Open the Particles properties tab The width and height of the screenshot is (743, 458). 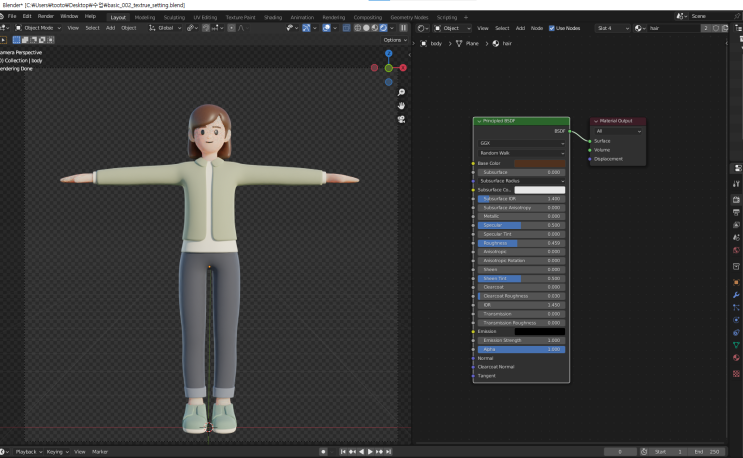(x=736, y=307)
